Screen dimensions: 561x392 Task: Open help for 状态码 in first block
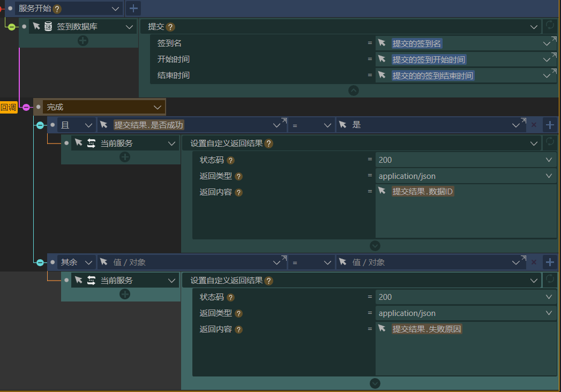click(x=231, y=161)
